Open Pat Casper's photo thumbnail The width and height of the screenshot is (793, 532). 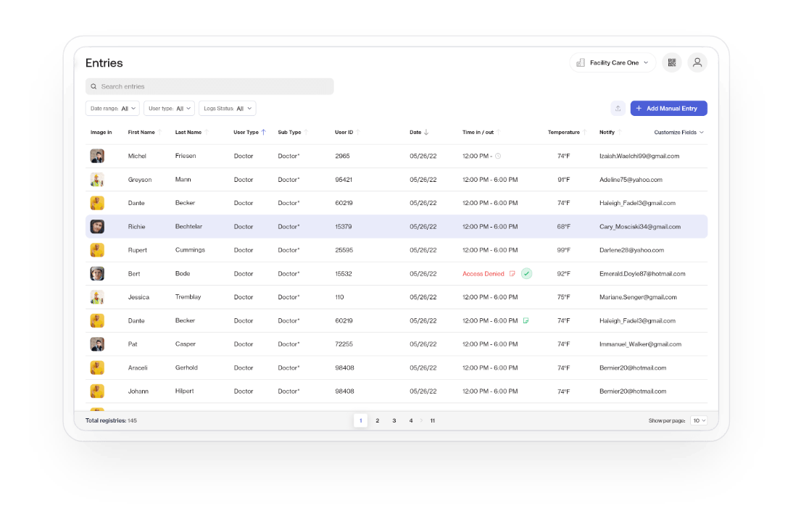tap(97, 344)
